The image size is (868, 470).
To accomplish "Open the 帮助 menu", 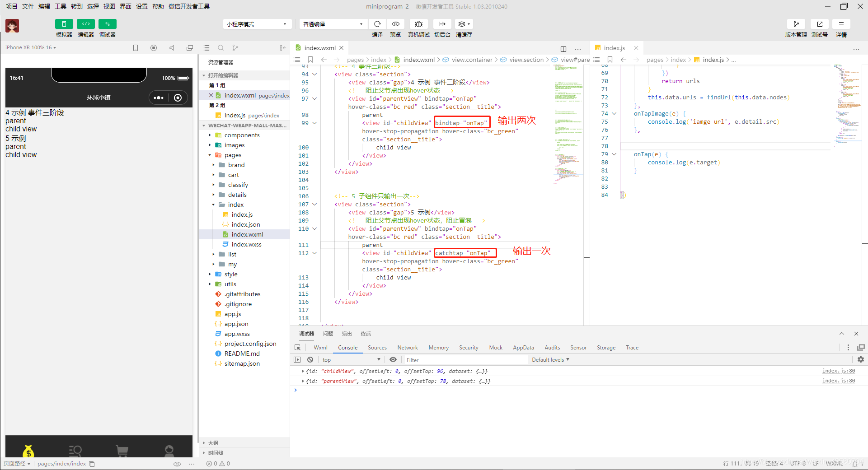I will [x=158, y=6].
